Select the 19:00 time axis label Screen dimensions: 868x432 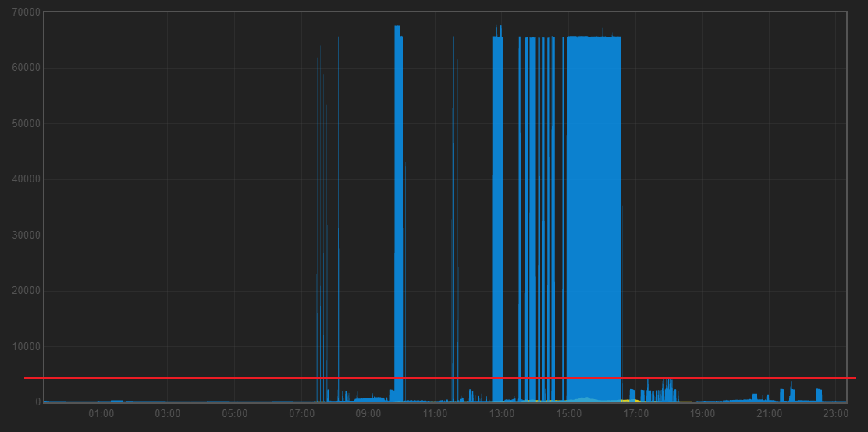click(703, 414)
